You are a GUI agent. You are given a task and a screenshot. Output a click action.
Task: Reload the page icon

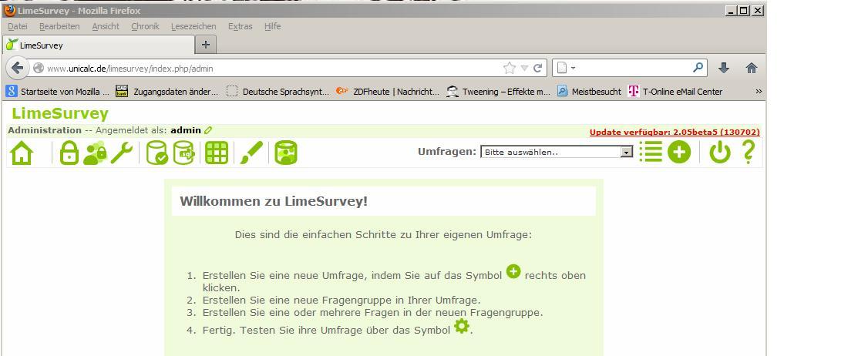pos(537,68)
